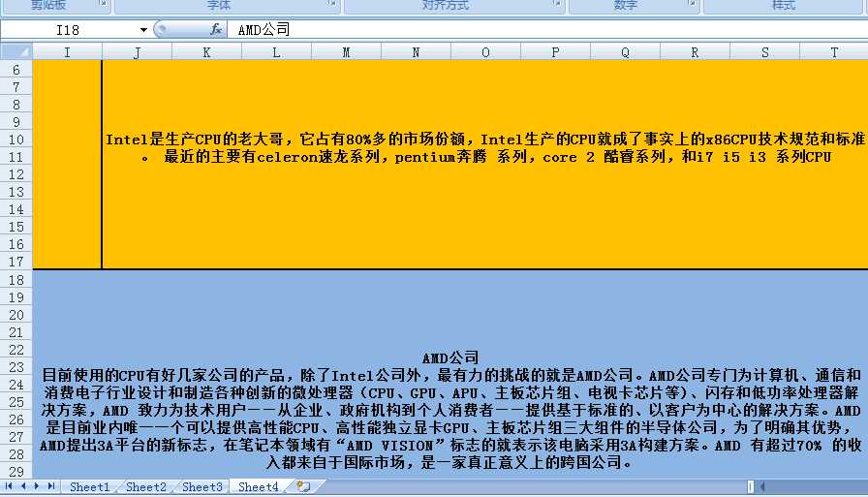Click the fx Insert Function icon
Image resolution: width=868 pixels, height=497 pixels.
click(216, 29)
